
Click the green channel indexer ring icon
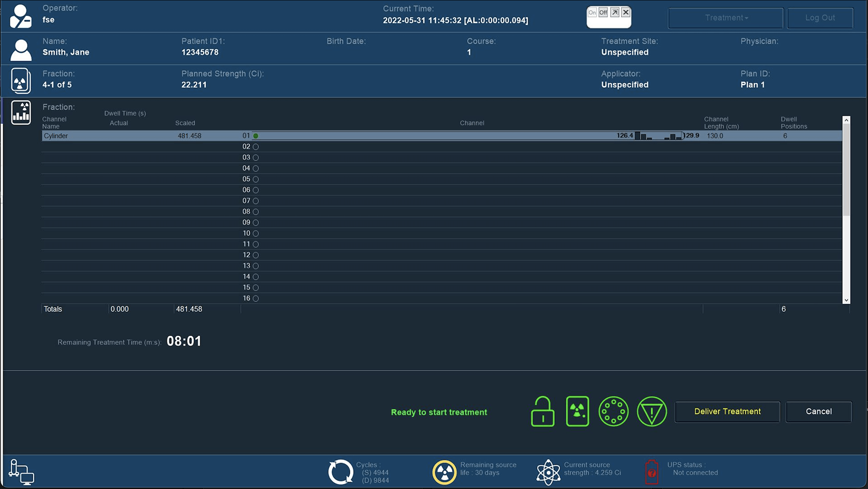614,411
